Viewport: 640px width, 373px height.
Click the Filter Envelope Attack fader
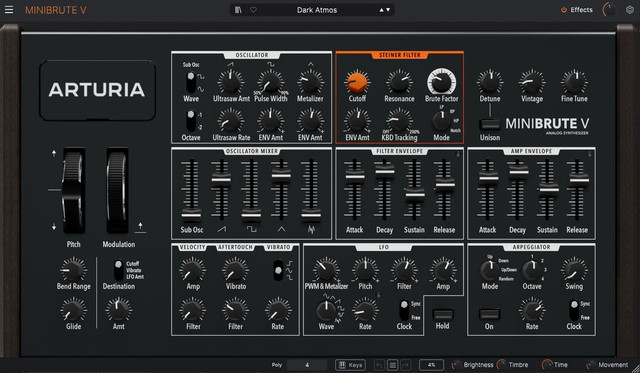[355, 176]
